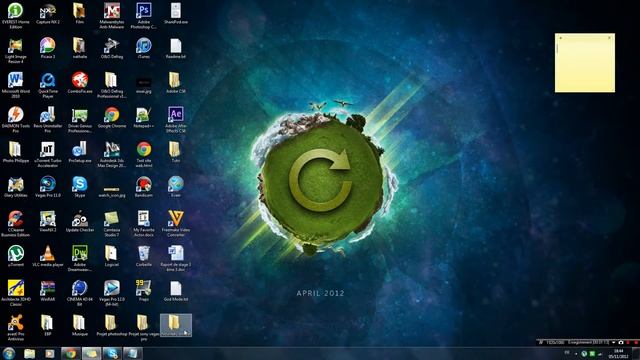This screenshot has height=360, width=640.
Task: Open the Notepad++ desktop shortcut
Action: click(144, 118)
